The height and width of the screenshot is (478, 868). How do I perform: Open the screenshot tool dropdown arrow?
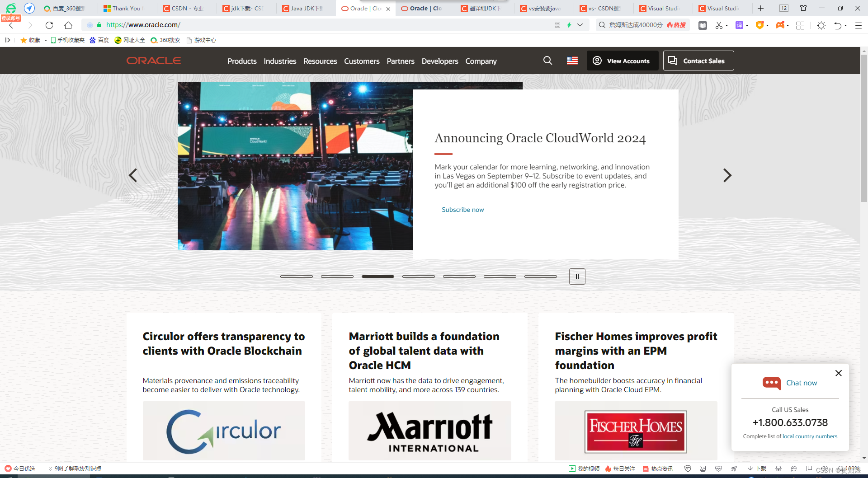pyautogui.click(x=726, y=25)
